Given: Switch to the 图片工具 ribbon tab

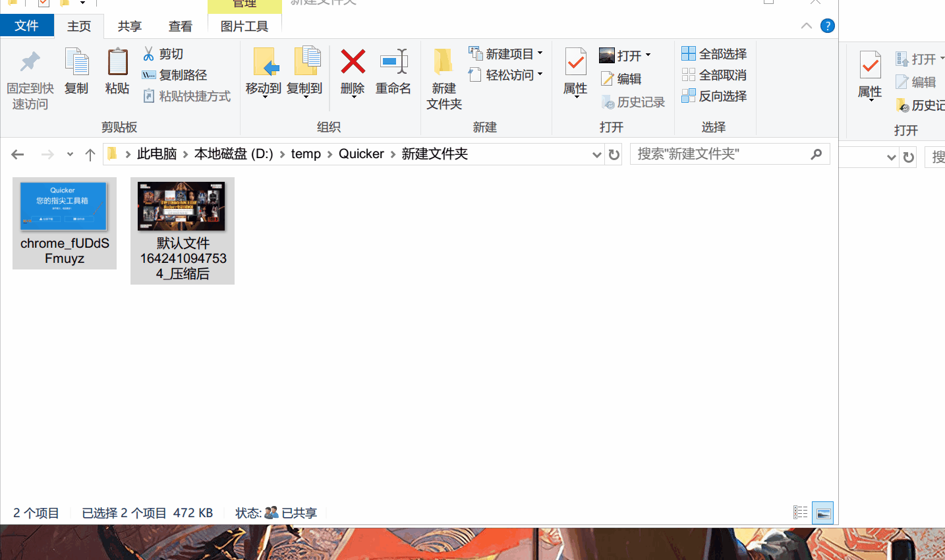Looking at the screenshot, I should (x=244, y=26).
